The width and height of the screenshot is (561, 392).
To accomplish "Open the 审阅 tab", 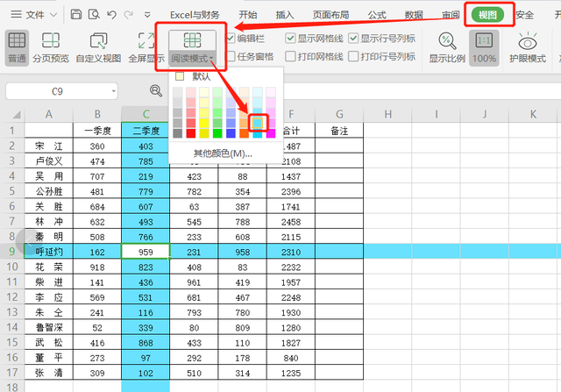I will pyautogui.click(x=451, y=15).
